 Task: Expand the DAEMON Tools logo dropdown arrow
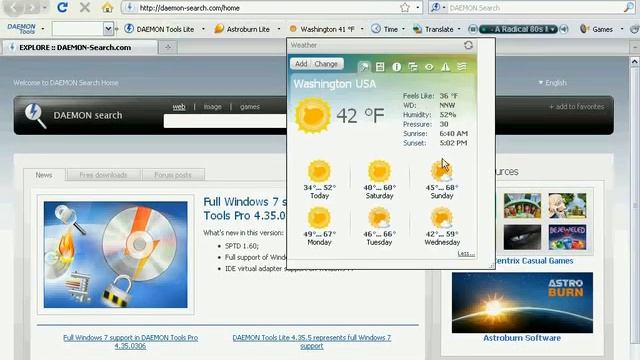point(42,29)
